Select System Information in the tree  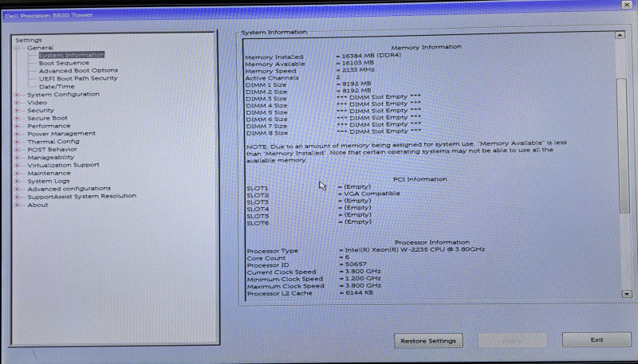pos(72,55)
